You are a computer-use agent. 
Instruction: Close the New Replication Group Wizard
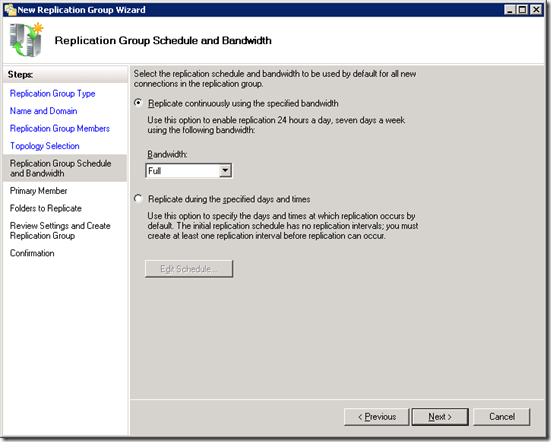coord(536,10)
